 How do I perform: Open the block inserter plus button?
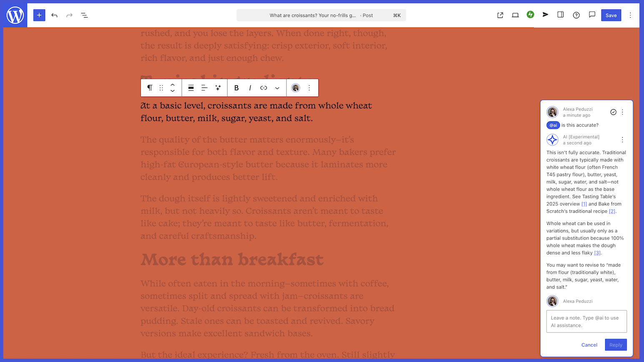(x=39, y=15)
